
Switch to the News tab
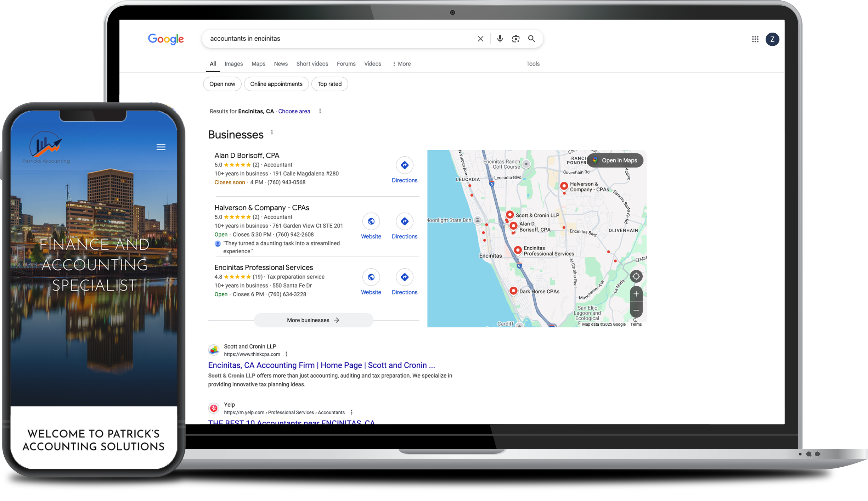(281, 64)
